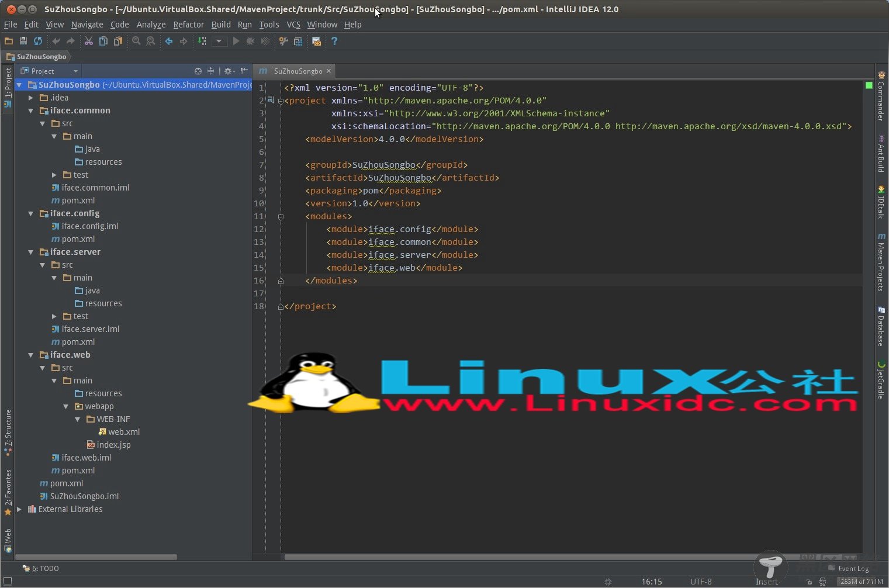
Task: Open the Ant Build side panel
Action: tap(881, 154)
